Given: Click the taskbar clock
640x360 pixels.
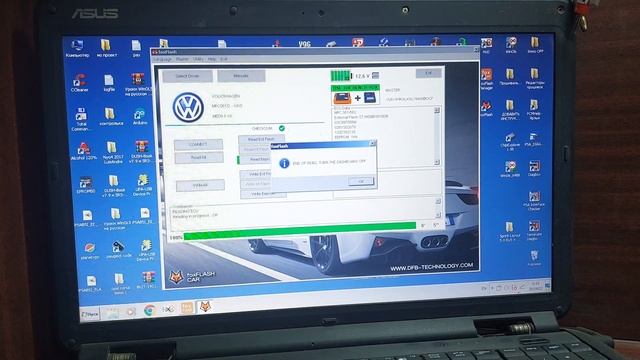Looking at the screenshot, I should (535, 285).
